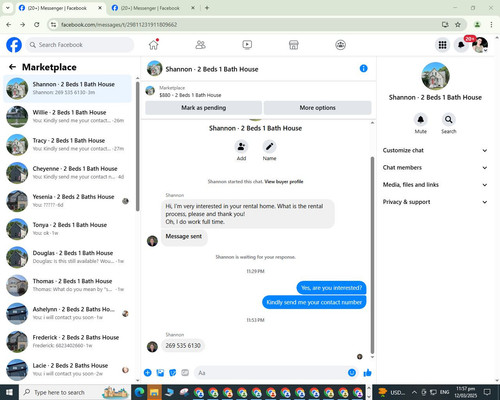Open Lacie - 2 Beds 2 Baths House conversation
Image resolution: width=500 pixels, height=400 pixels.
[x=68, y=369]
